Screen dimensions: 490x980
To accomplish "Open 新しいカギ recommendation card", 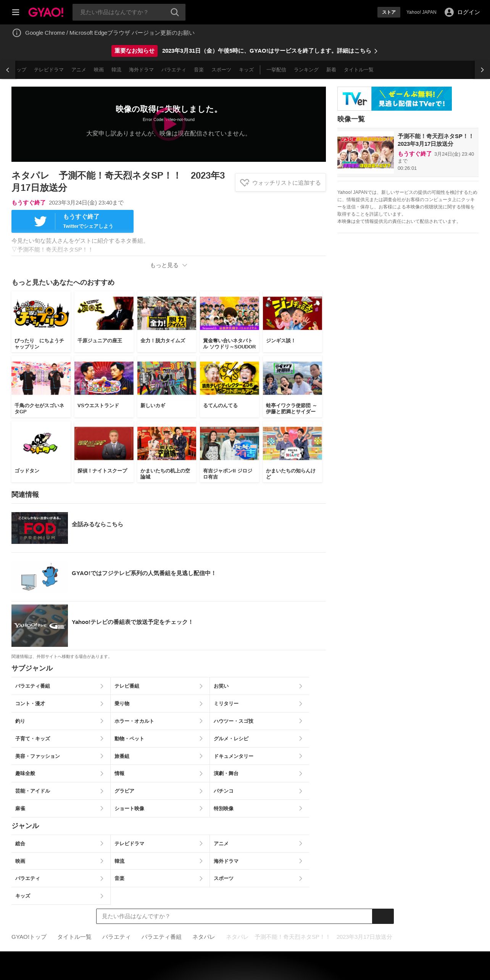I will click(x=167, y=387).
